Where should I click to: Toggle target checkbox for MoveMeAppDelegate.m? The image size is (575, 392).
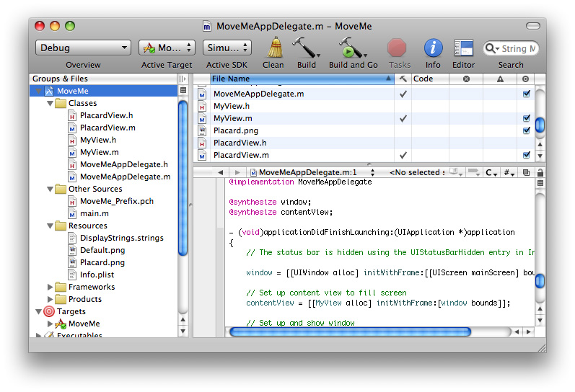[x=526, y=94]
